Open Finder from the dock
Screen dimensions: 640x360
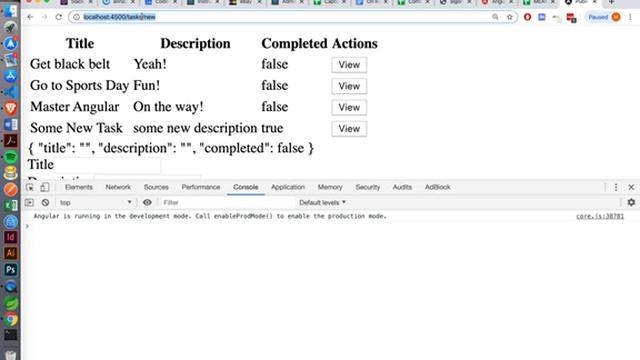(x=11, y=11)
